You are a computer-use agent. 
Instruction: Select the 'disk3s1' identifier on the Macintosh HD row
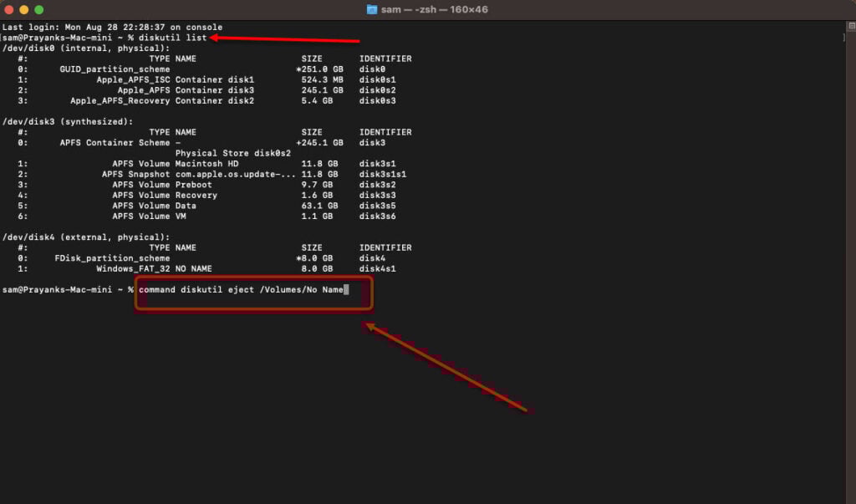(377, 163)
